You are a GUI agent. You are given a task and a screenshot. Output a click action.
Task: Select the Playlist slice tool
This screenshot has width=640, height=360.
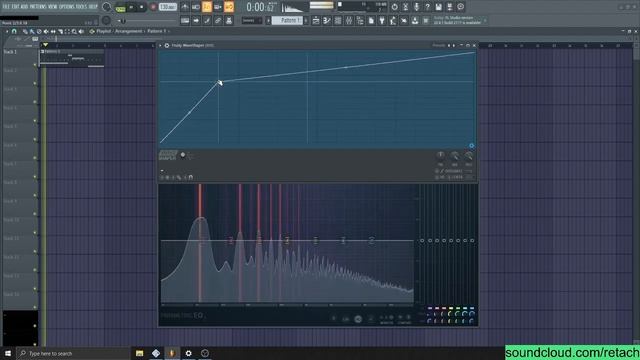tap(60, 31)
